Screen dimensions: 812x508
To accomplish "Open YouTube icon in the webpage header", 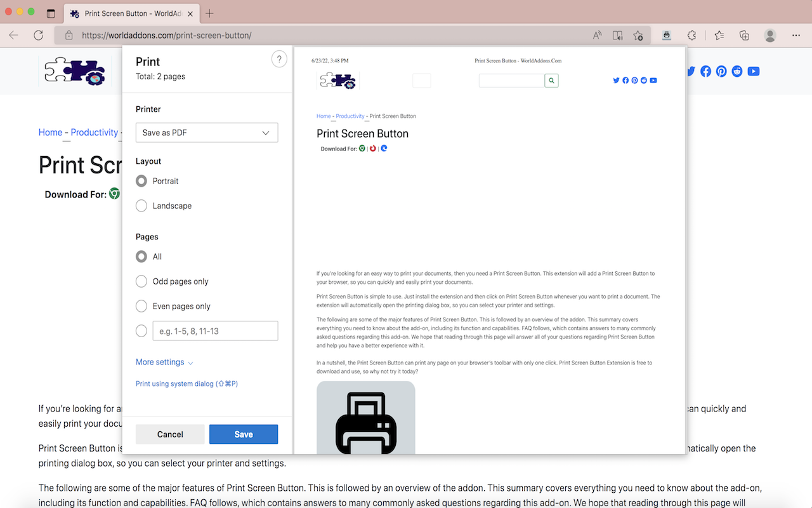I will click(x=753, y=71).
